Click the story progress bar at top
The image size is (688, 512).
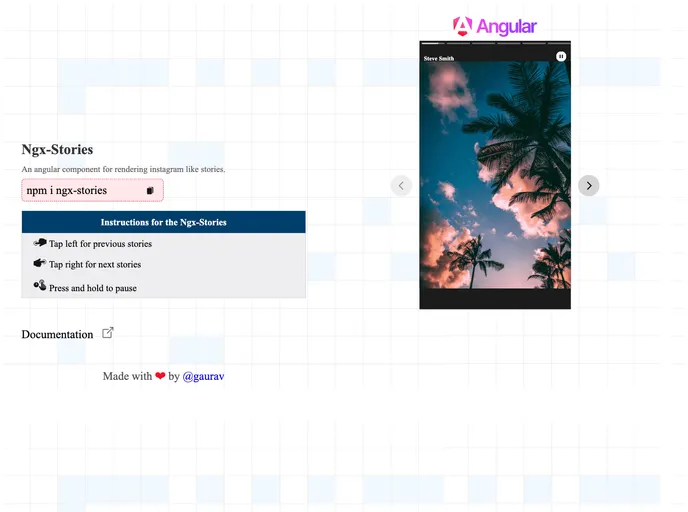pyautogui.click(x=495, y=43)
